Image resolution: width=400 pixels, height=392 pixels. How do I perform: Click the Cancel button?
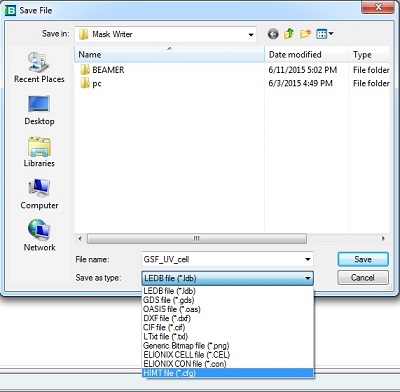(x=363, y=278)
